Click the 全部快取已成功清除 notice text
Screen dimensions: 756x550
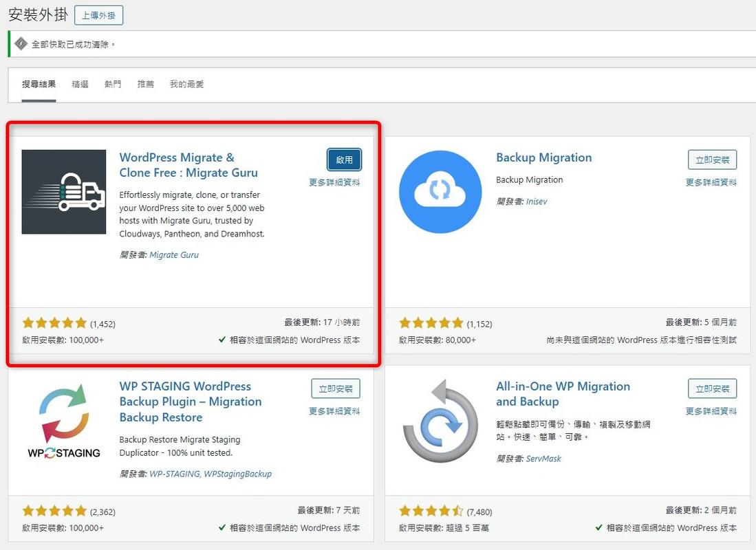click(x=74, y=45)
